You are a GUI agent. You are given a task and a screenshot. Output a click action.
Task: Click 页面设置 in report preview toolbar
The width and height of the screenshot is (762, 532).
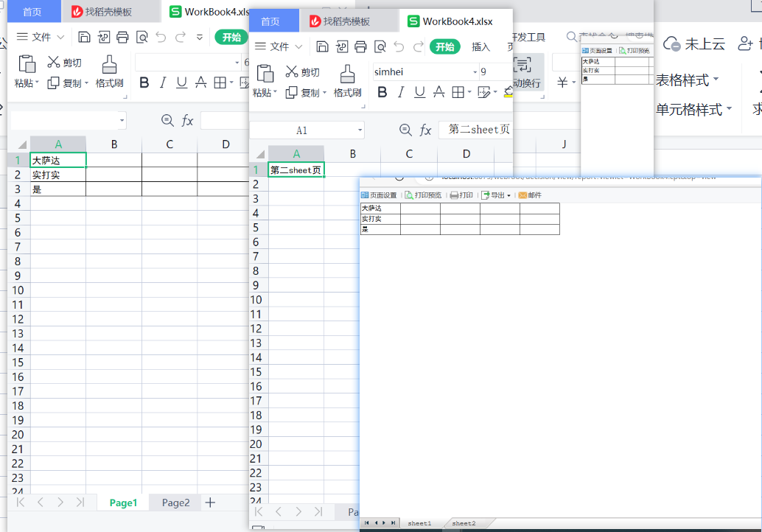(x=379, y=195)
